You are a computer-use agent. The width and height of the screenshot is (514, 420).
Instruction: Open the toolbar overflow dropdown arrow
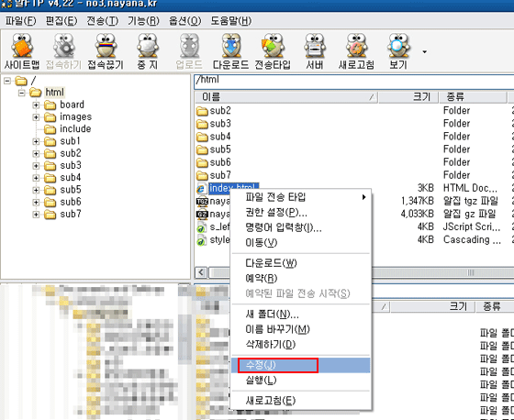(424, 51)
